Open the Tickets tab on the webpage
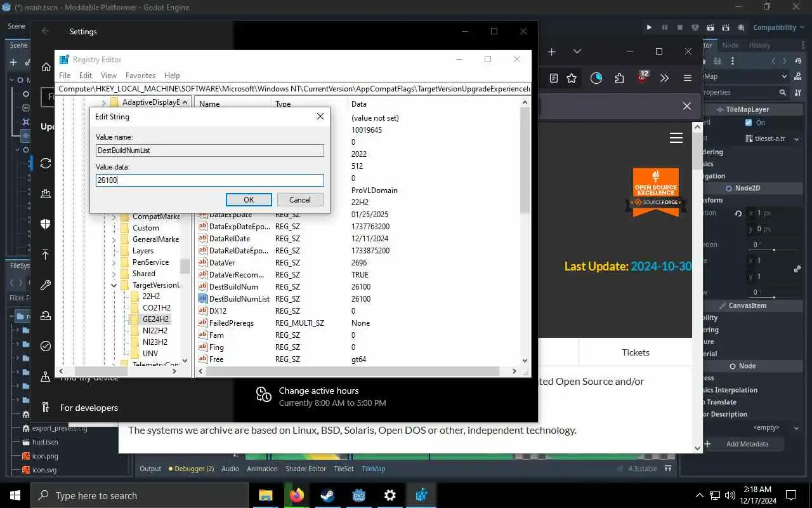Viewport: 812px width, 508px height. pyautogui.click(x=636, y=352)
